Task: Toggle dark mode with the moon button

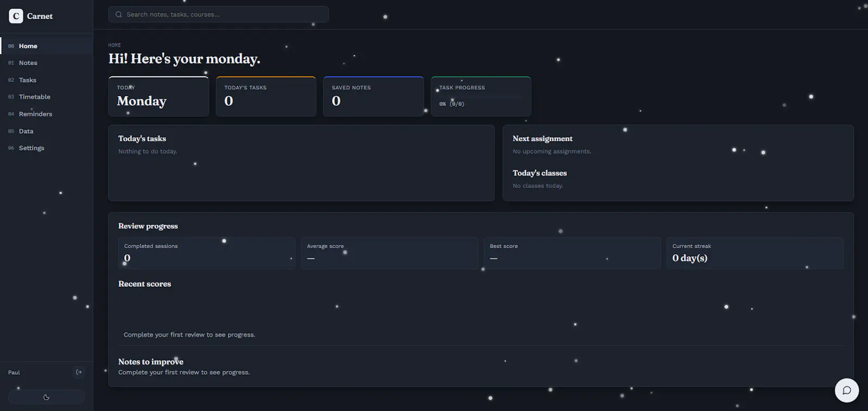Action: click(46, 397)
